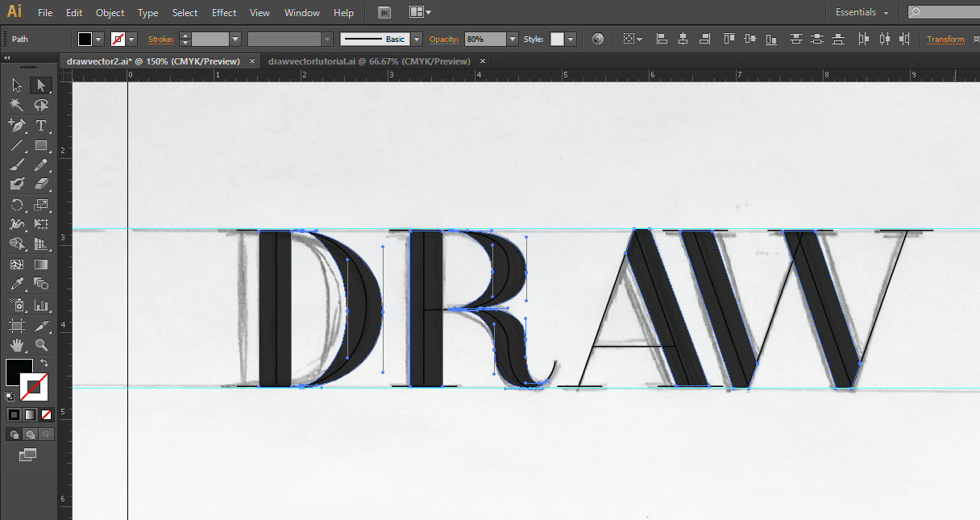Select the Mesh tool
This screenshot has height=520, width=980.
[x=17, y=264]
